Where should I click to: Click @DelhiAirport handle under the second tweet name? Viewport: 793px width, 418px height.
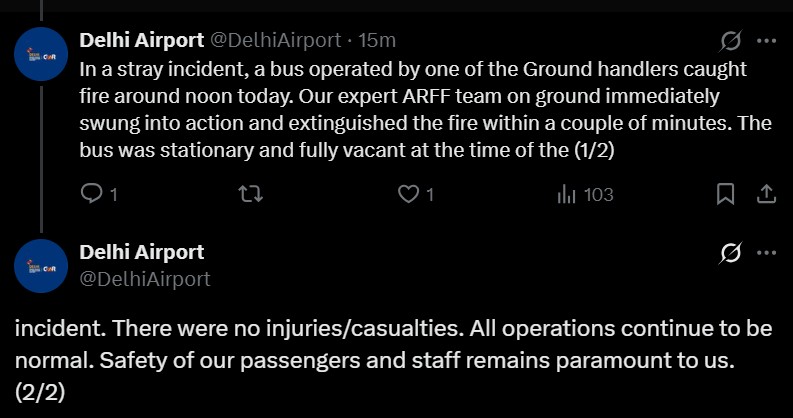tap(144, 278)
